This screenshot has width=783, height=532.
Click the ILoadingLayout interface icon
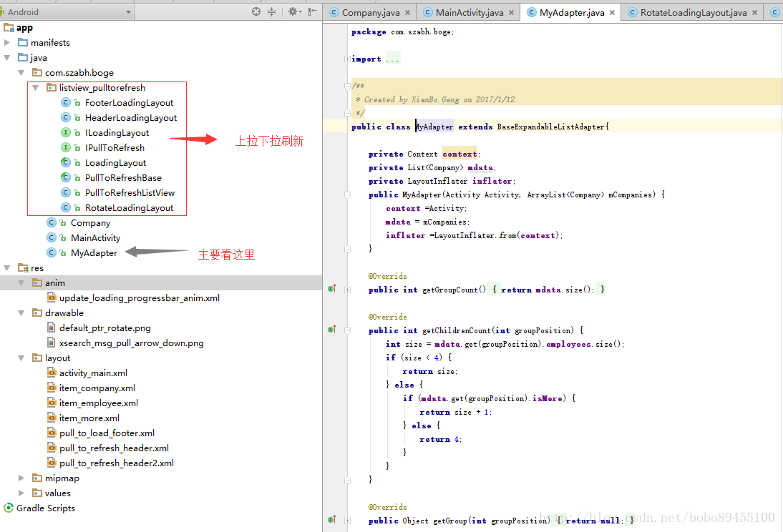pos(65,132)
